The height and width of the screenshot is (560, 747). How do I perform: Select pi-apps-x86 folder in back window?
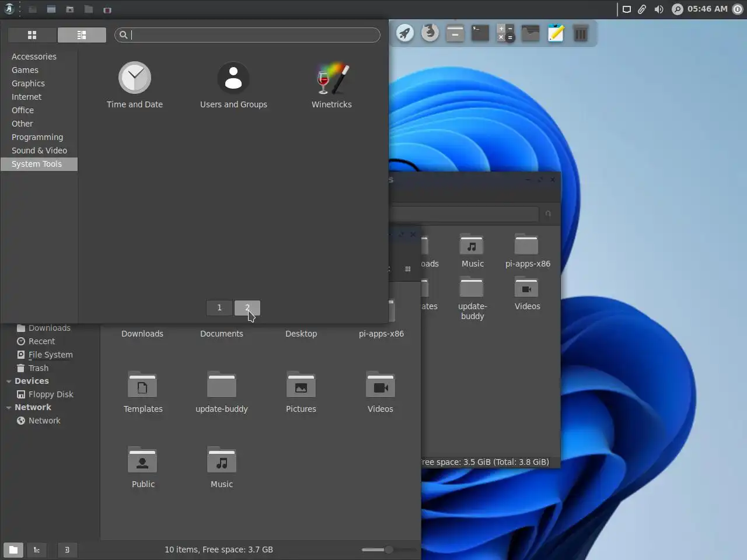528,251
